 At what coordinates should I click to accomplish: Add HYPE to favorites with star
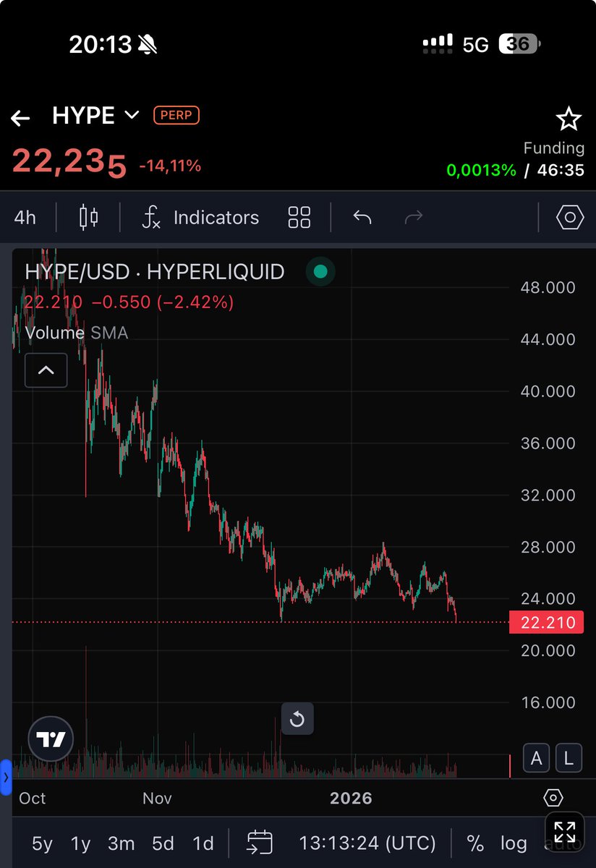click(569, 118)
